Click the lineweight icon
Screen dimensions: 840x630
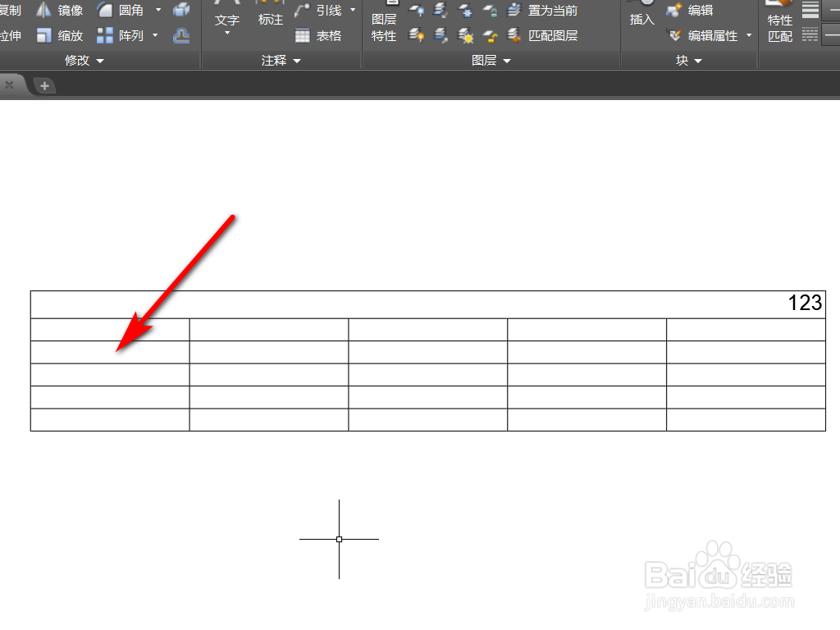[810, 9]
